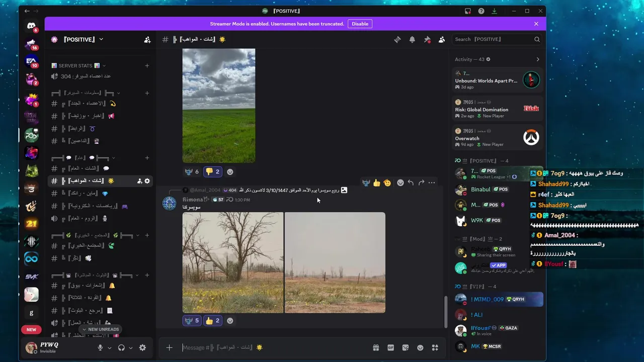Open Overwatch activity card

(497, 137)
